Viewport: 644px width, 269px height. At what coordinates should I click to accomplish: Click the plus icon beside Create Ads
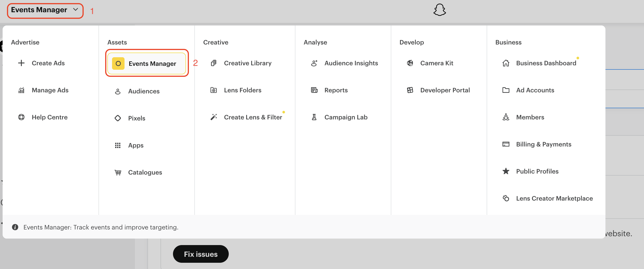pos(21,63)
